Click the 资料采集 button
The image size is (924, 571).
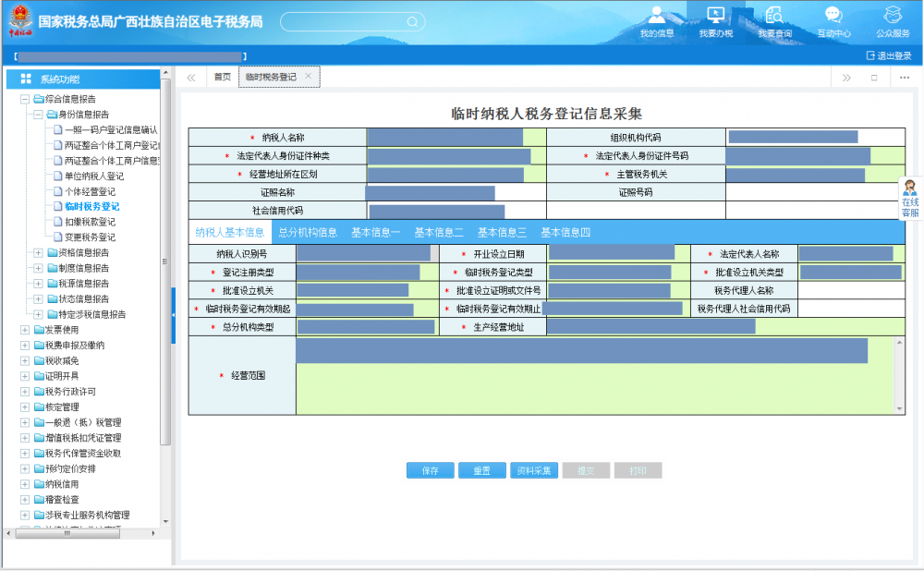pos(533,470)
